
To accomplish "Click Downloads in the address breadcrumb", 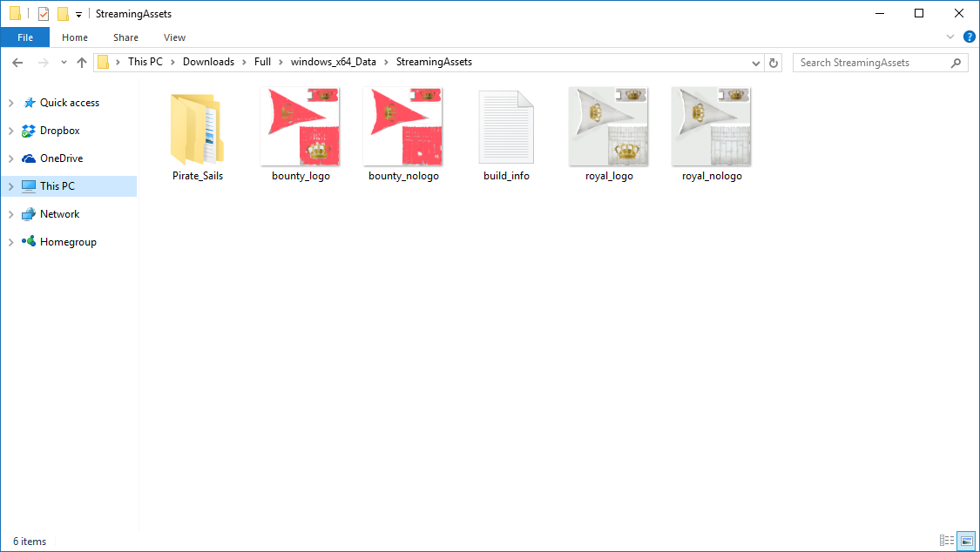I will [208, 62].
